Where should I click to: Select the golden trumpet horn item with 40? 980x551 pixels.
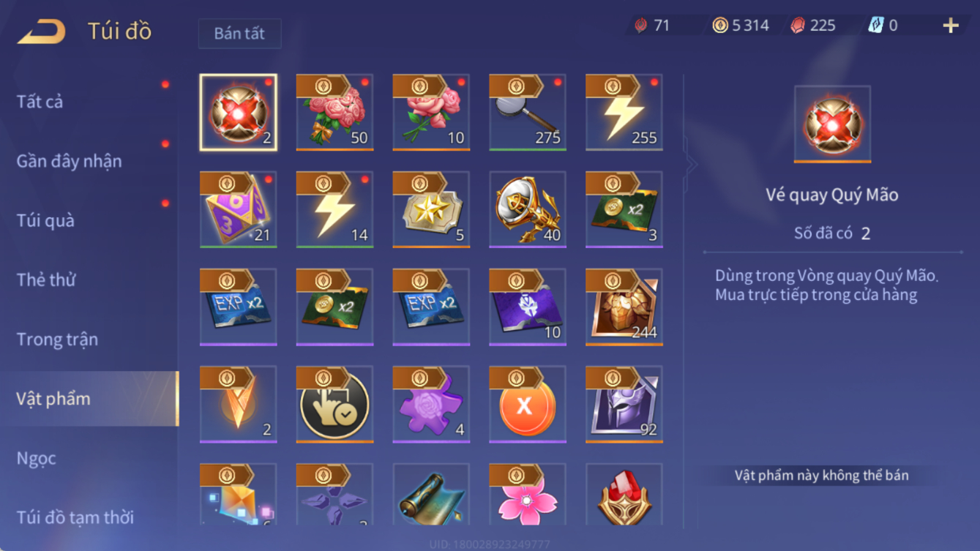(x=528, y=209)
